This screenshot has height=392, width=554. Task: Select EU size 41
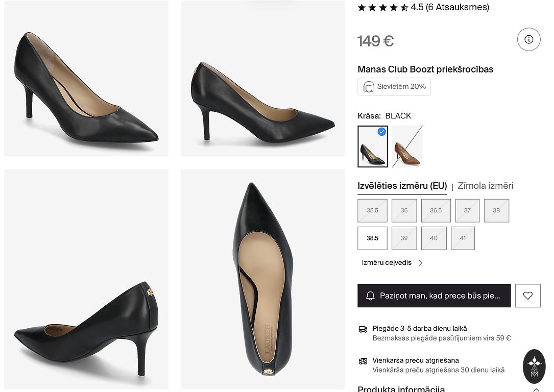point(463,238)
